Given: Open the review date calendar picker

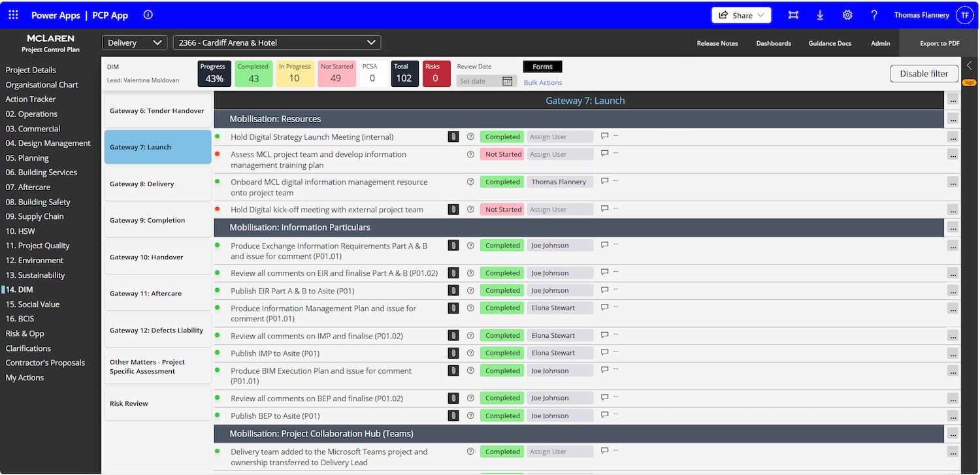Looking at the screenshot, I should point(507,81).
